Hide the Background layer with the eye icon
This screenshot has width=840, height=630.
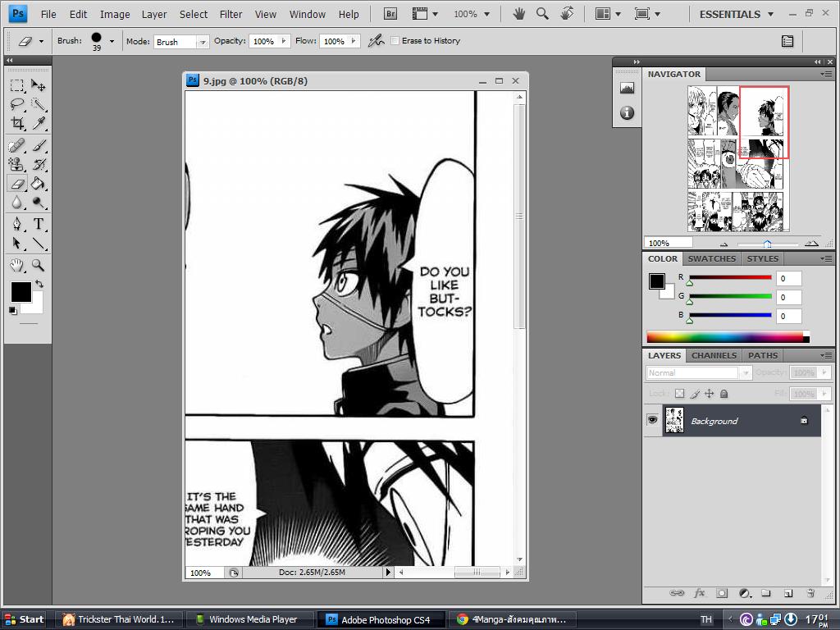(652, 420)
